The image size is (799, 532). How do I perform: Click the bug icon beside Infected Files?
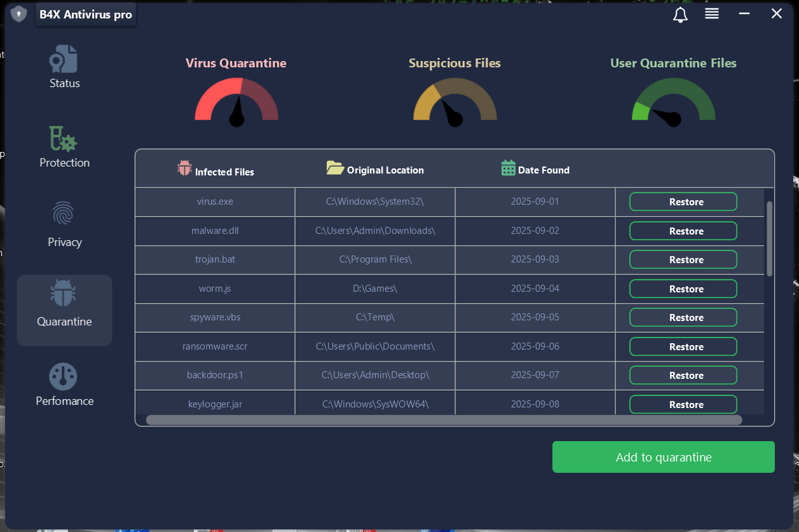184,168
